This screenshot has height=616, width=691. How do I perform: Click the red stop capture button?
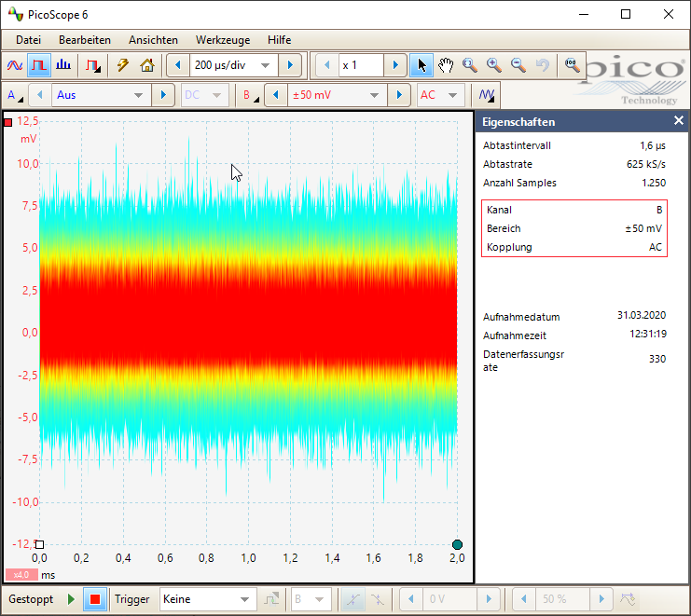point(95,599)
